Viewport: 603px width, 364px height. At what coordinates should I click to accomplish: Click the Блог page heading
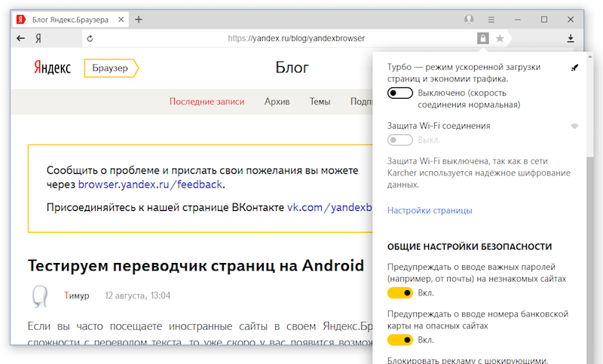[x=292, y=68]
